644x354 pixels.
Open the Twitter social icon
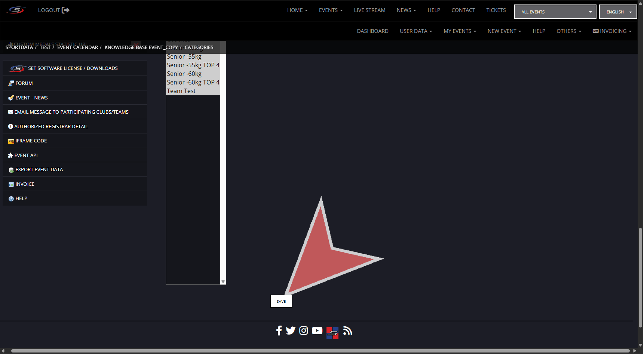coord(291,330)
